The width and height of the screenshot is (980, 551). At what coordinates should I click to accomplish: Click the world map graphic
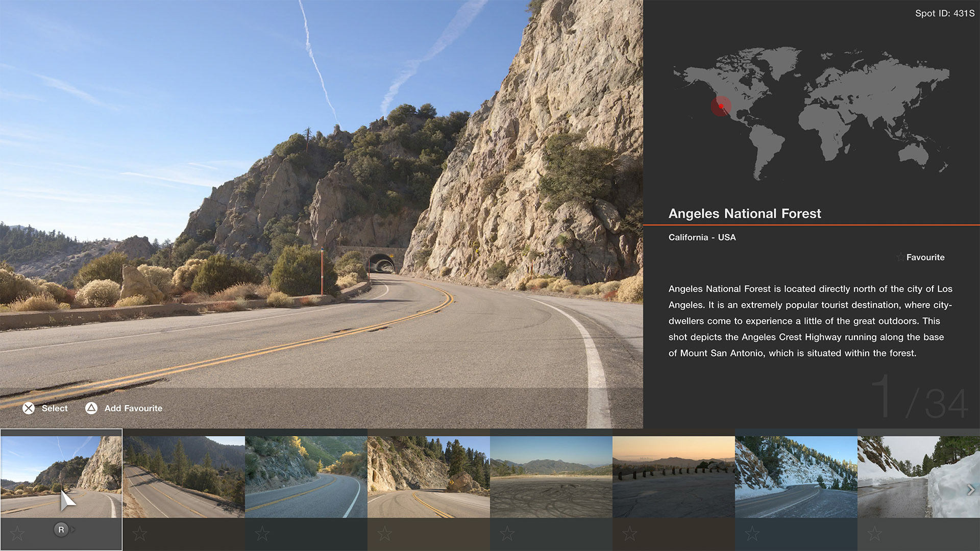(811, 114)
